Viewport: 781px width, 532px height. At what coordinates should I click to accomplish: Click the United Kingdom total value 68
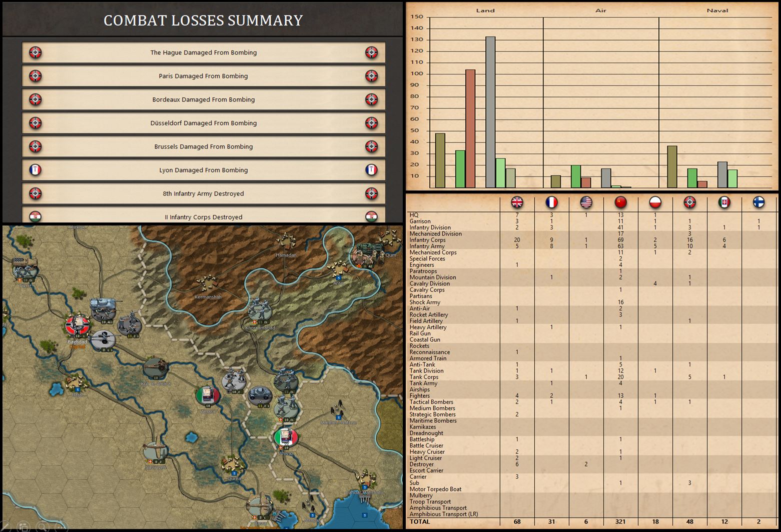[517, 521]
